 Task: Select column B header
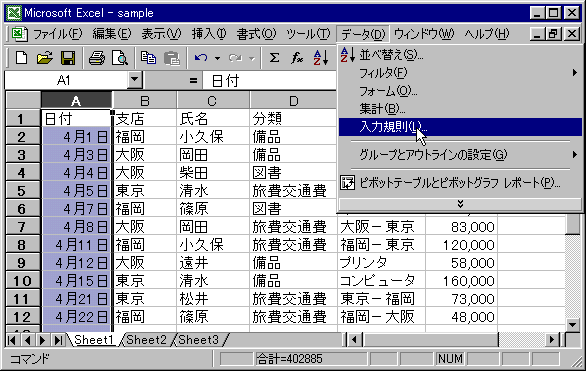(x=144, y=101)
